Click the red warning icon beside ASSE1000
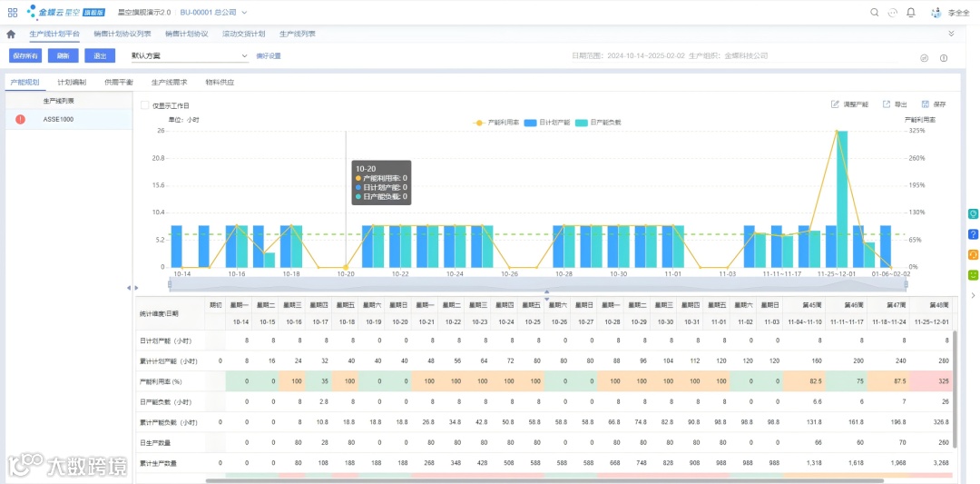The image size is (980, 484). 20,119
